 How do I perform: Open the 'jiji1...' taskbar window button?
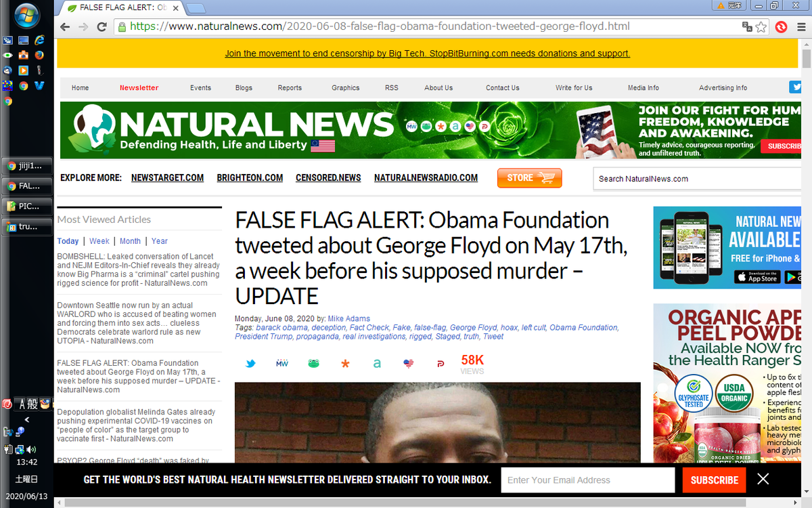[x=25, y=165]
